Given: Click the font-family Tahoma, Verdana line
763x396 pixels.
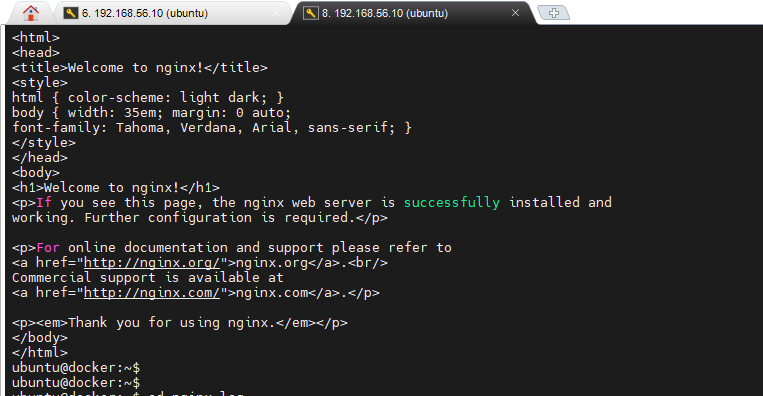Looking at the screenshot, I should pos(212,128).
